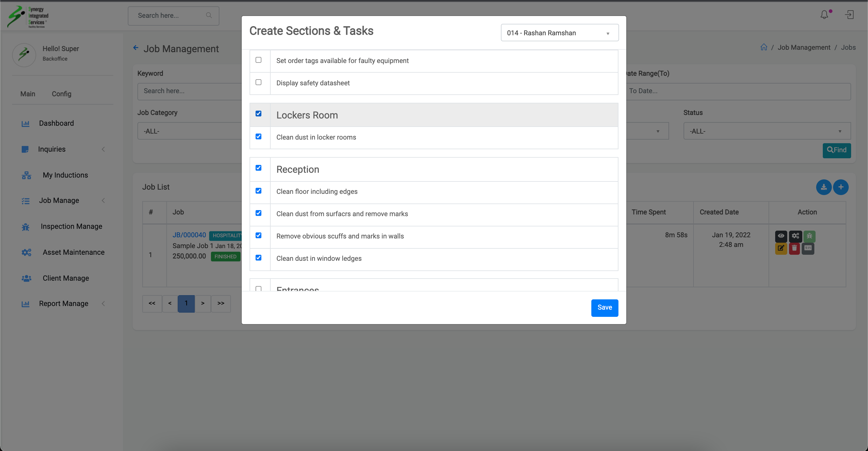The height and width of the screenshot is (451, 868).
Task: Click the red trash delete icon
Action: click(x=794, y=248)
